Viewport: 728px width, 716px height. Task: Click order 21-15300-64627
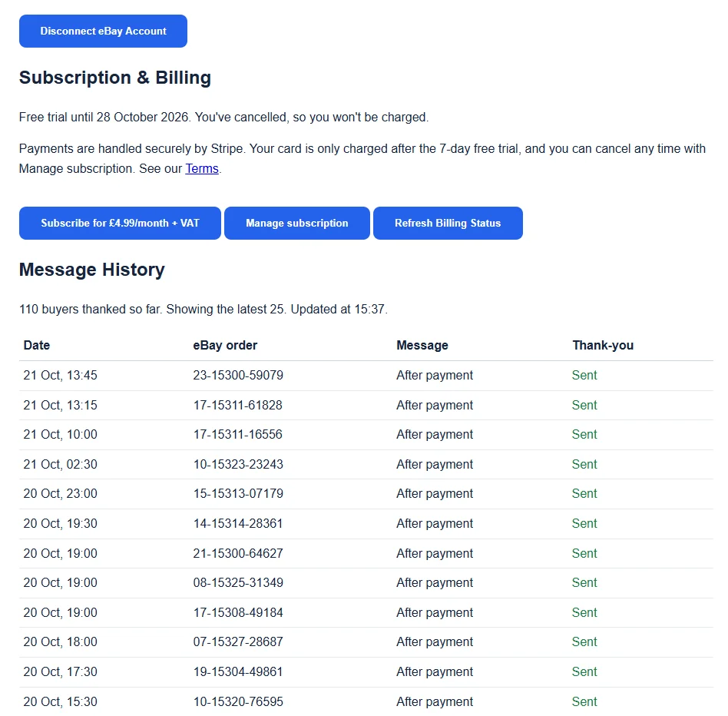coord(238,553)
